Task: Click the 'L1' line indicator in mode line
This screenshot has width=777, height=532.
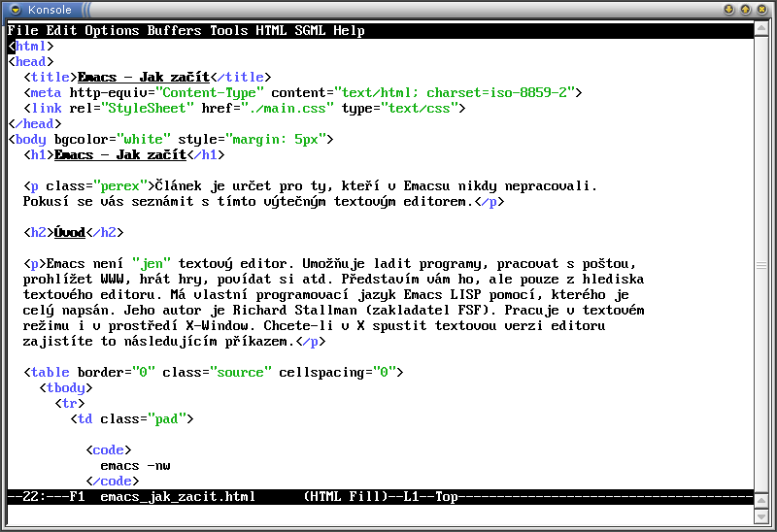Action: click(411, 496)
